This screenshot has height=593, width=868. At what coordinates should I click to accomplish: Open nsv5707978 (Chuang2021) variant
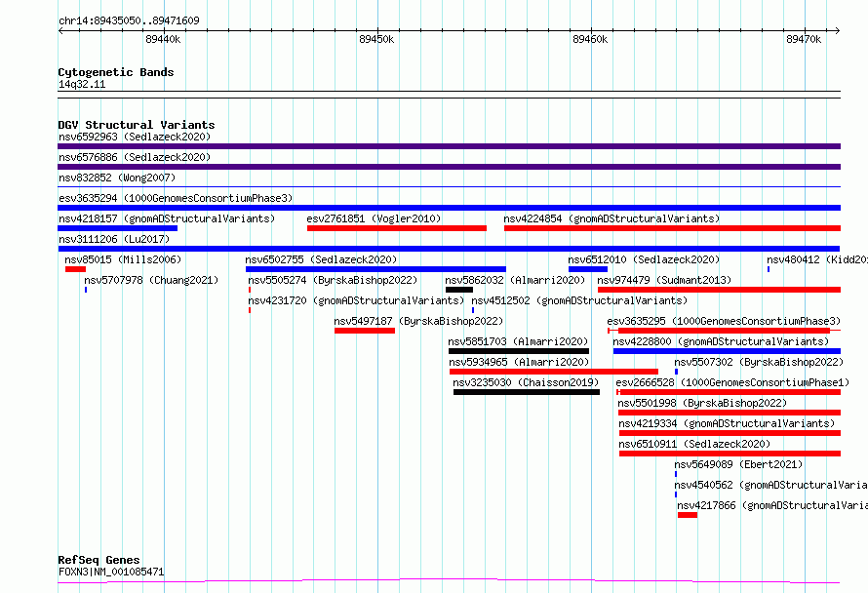(151, 280)
